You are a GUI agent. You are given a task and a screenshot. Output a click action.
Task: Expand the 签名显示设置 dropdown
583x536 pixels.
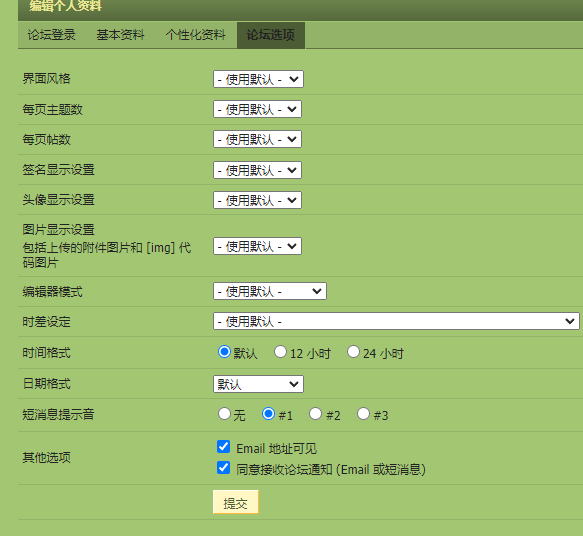257,170
